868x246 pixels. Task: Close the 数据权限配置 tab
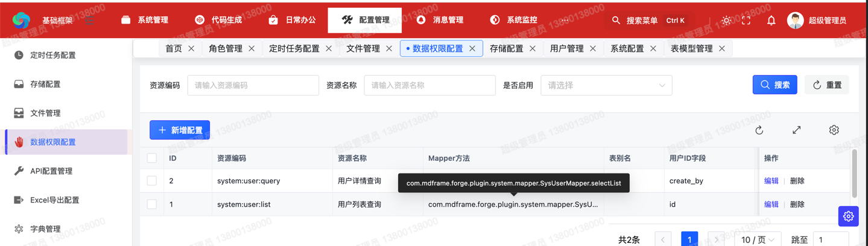(x=472, y=48)
